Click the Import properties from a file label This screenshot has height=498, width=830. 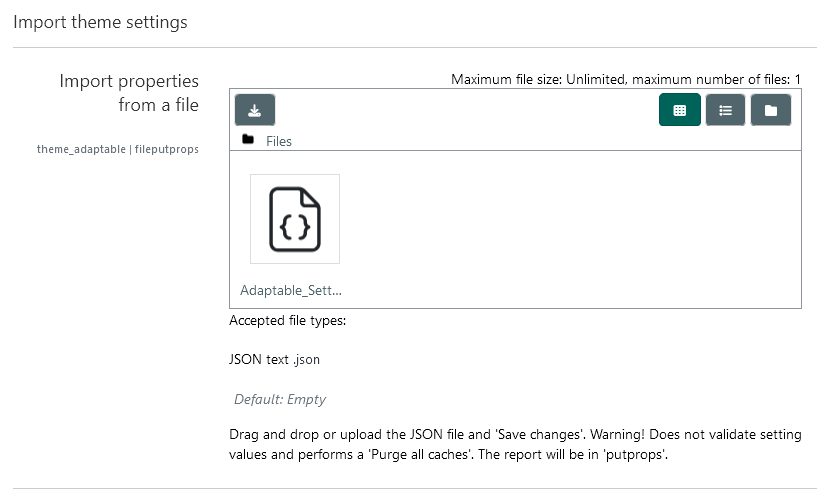pos(129,93)
